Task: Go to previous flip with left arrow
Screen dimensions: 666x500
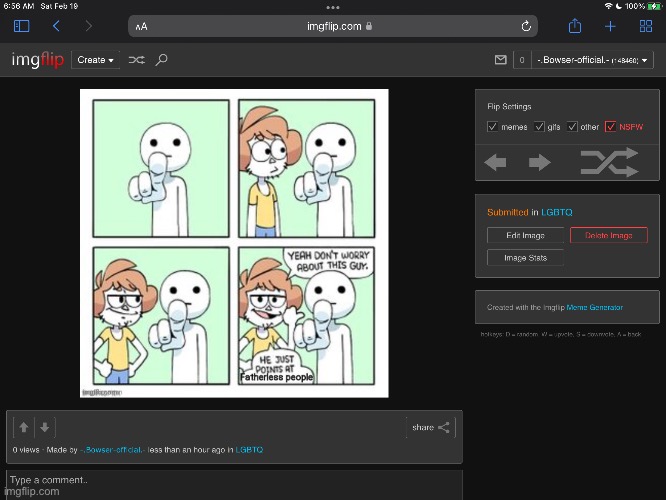Action: pos(495,162)
